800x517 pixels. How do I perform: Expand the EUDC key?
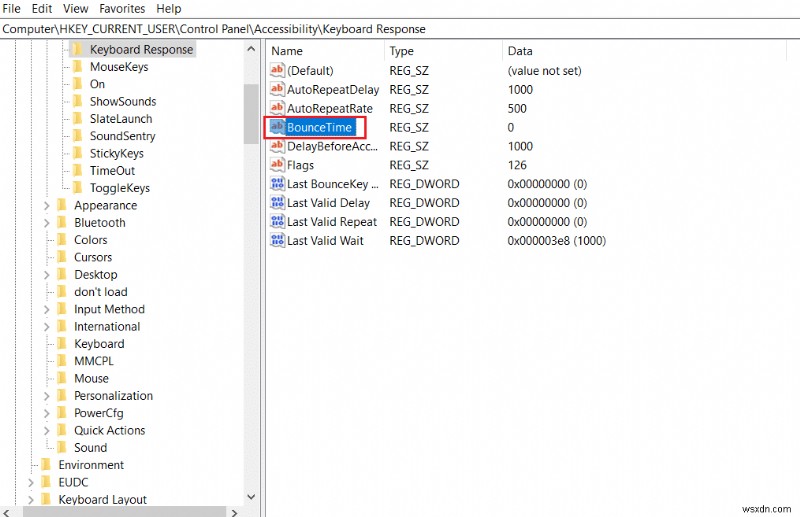pos(31,483)
